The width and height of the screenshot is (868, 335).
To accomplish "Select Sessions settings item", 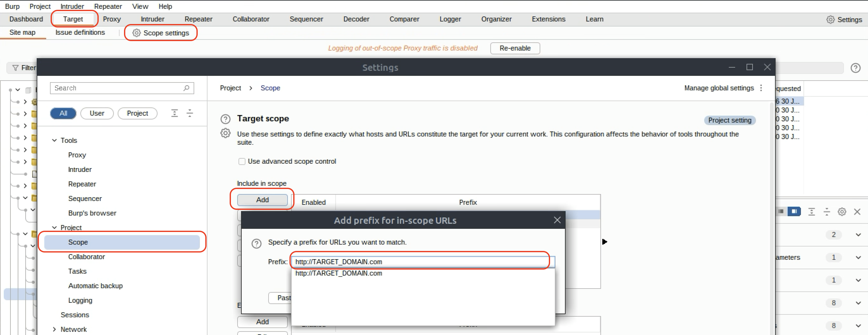I will 74,315.
